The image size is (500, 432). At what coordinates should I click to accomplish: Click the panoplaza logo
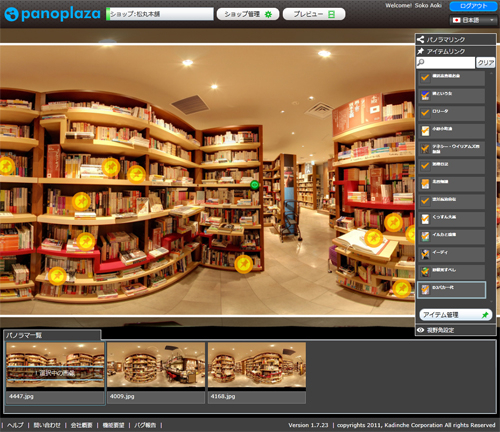click(52, 14)
